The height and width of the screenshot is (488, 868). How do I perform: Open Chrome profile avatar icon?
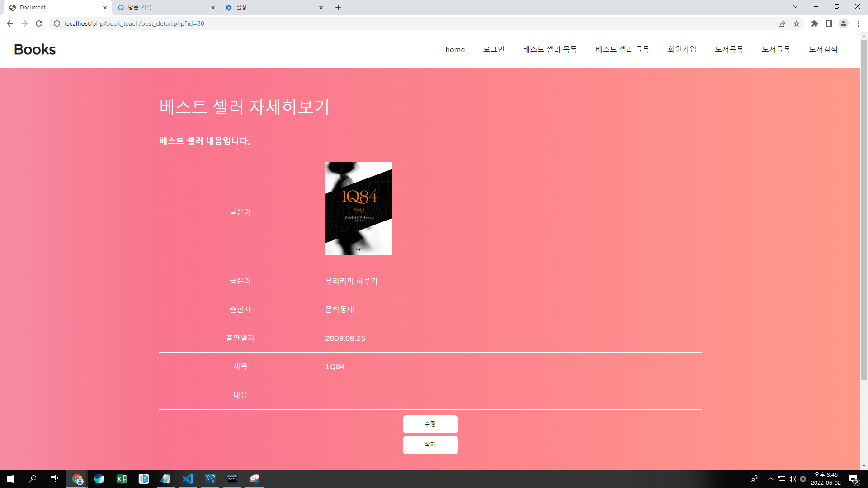tap(844, 23)
